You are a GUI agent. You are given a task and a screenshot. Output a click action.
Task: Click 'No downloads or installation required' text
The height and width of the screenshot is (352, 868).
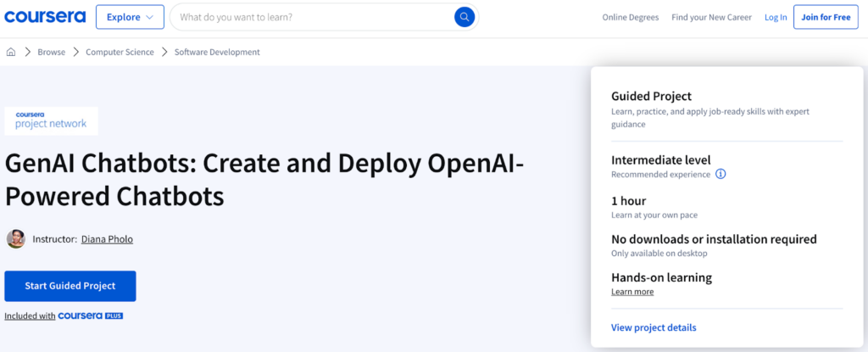[714, 239]
